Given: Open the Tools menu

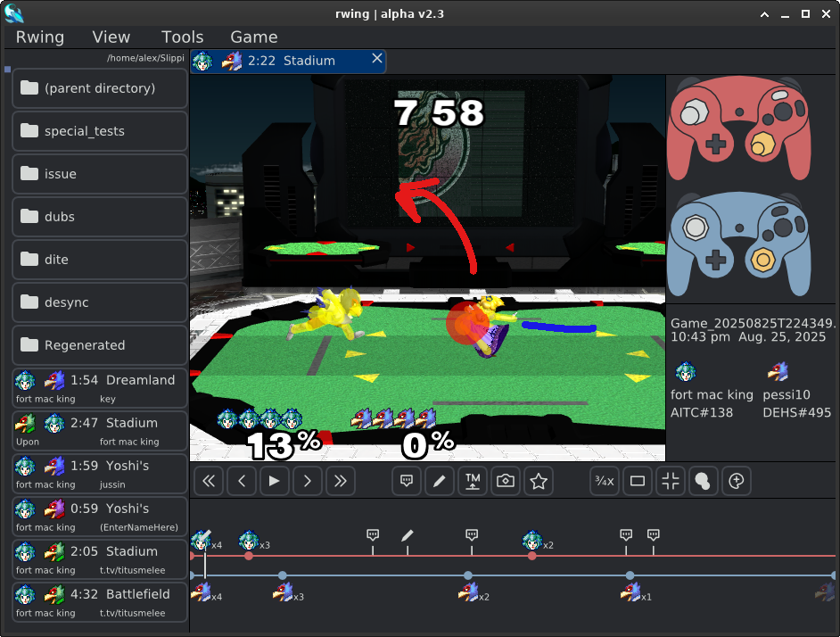Looking at the screenshot, I should point(183,37).
